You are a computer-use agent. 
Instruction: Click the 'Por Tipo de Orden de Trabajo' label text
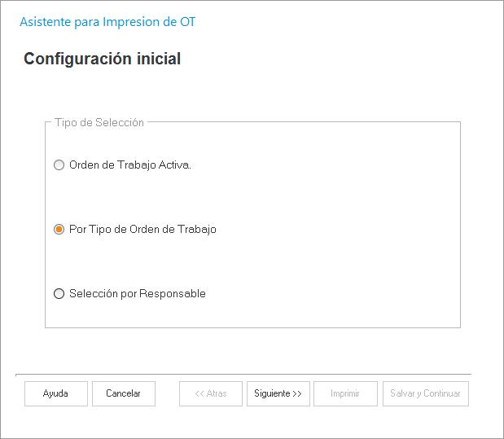pos(142,230)
